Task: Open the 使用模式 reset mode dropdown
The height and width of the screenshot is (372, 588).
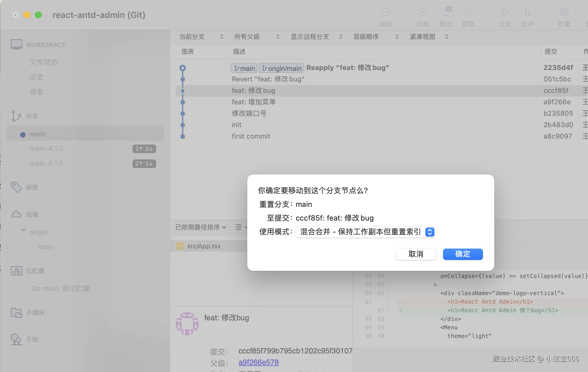Action: point(365,232)
